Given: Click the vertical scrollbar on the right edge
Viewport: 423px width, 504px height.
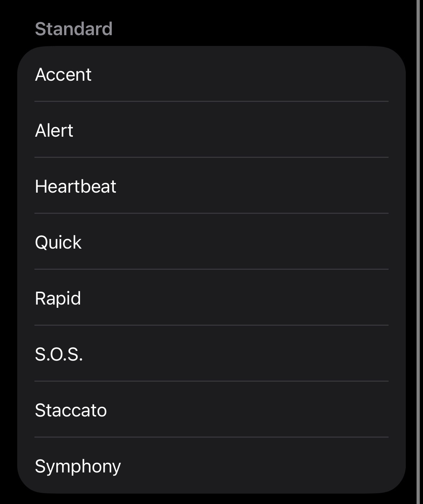Looking at the screenshot, I should tap(418, 251).
